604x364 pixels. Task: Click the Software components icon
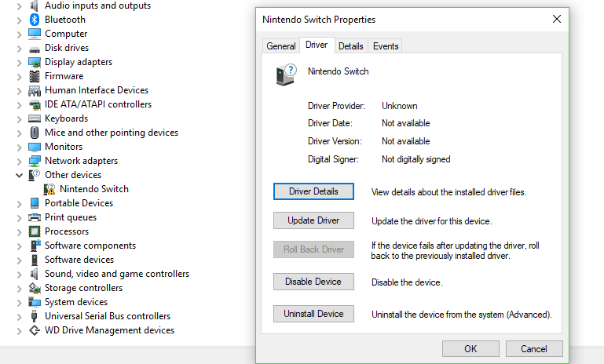coord(35,246)
